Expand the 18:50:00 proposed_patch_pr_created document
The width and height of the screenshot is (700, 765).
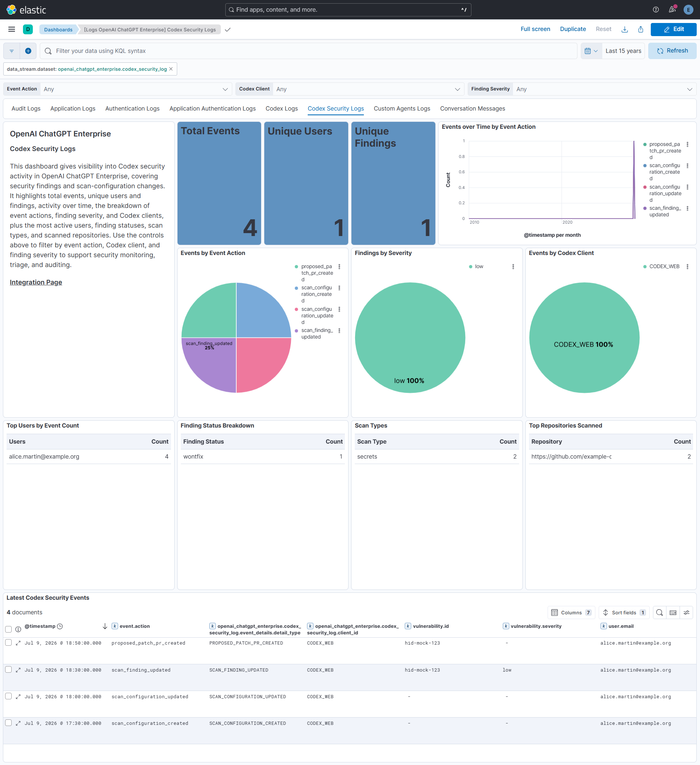pyautogui.click(x=18, y=643)
